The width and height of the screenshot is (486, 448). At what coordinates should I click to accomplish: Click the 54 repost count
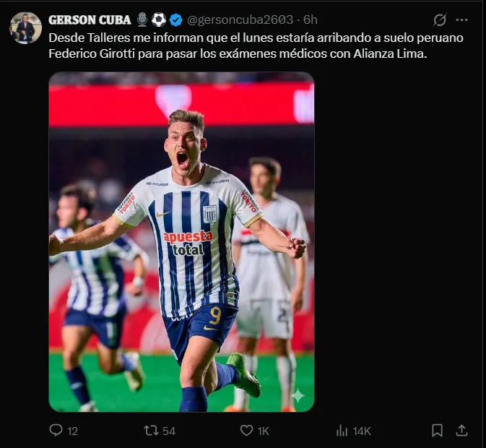point(169,431)
